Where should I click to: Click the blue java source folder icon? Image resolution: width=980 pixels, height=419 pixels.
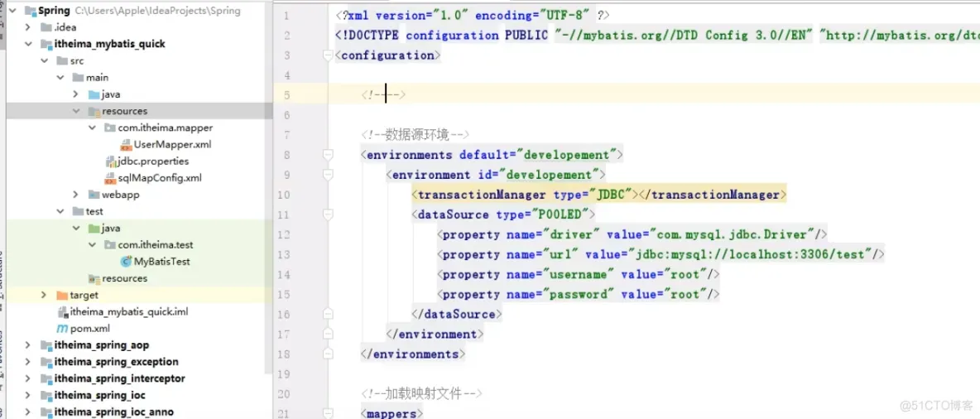pyautogui.click(x=94, y=94)
